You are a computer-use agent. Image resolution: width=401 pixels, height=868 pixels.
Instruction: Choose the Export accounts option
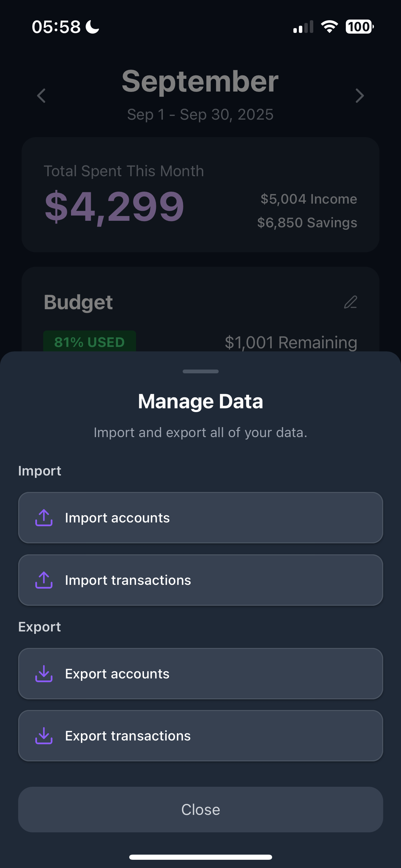point(200,674)
